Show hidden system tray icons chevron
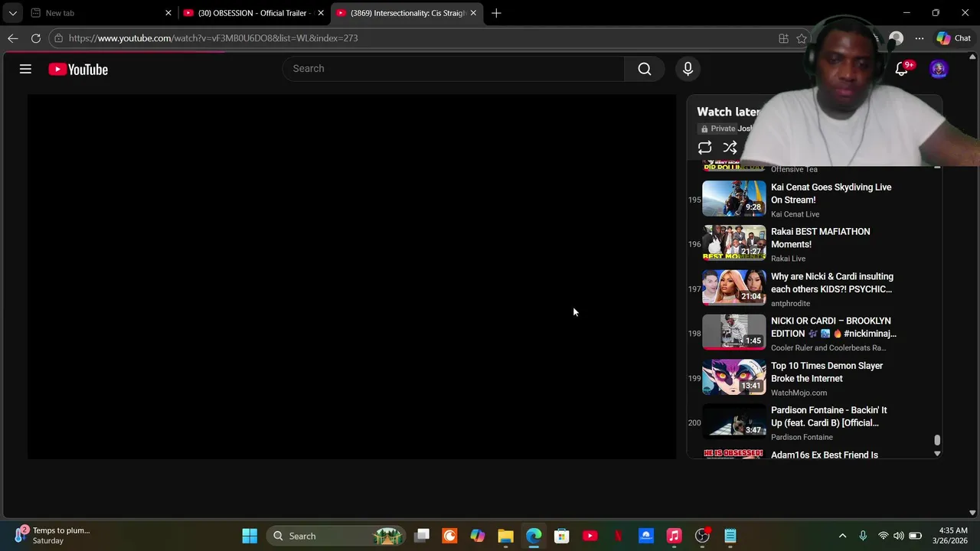 843,536
